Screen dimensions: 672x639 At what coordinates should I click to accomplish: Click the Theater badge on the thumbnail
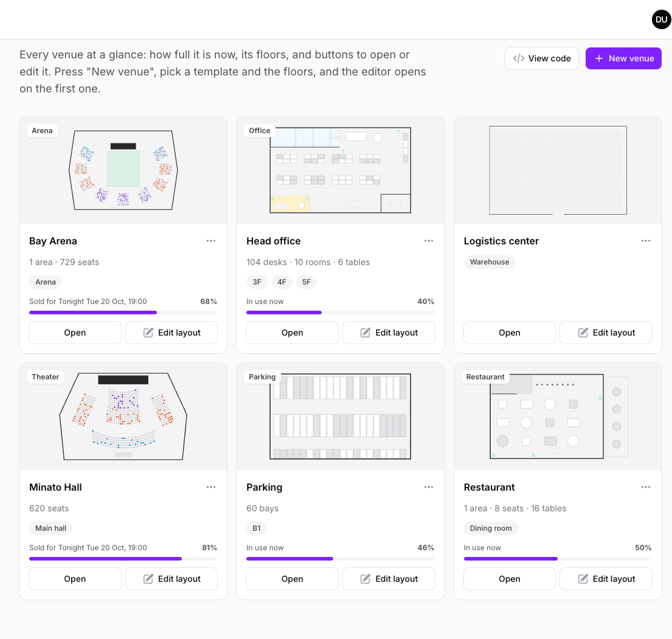[x=45, y=377]
